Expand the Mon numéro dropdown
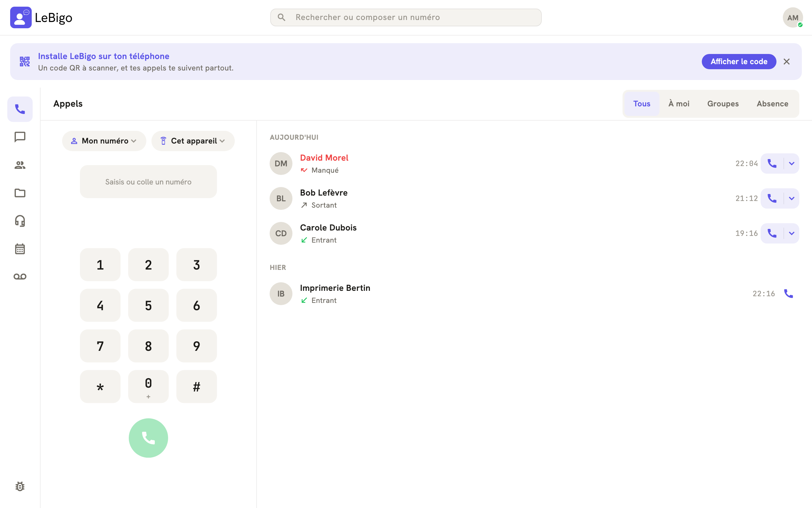Image resolution: width=812 pixels, height=508 pixels. point(104,141)
